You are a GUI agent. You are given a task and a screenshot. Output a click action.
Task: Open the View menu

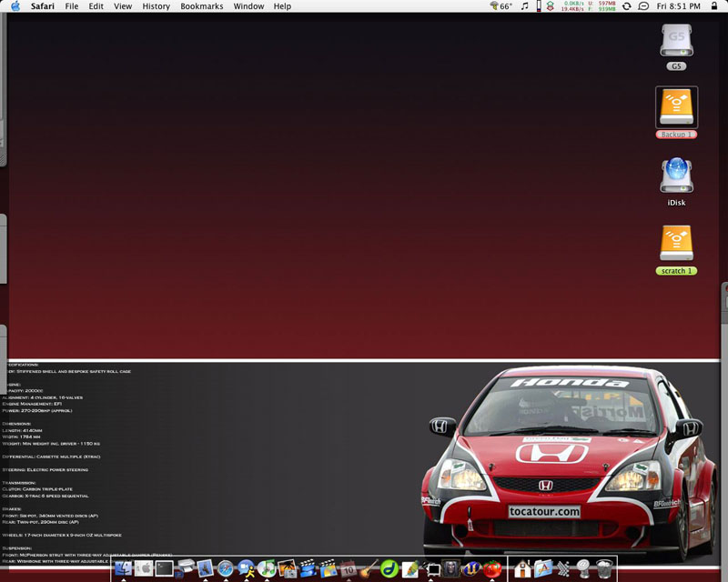coord(123,6)
